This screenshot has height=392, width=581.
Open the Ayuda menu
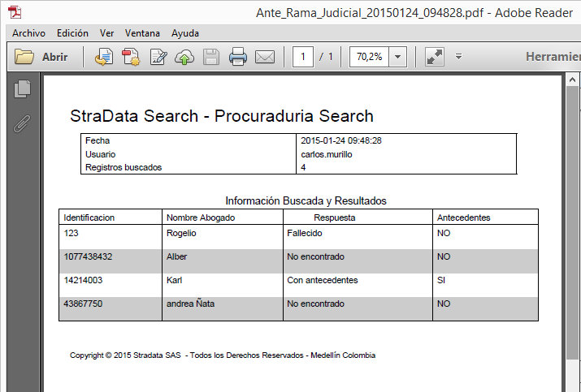[x=185, y=33]
